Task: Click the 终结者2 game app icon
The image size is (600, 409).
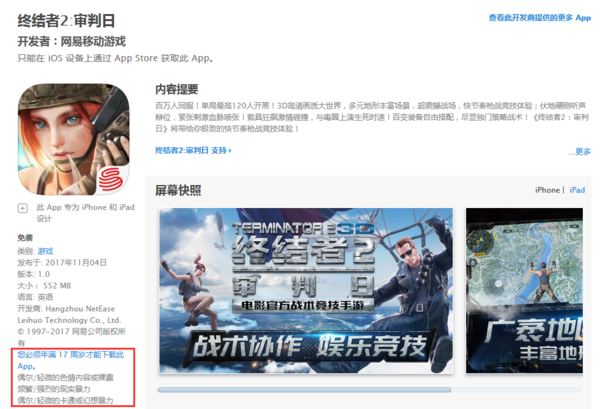Action: (x=74, y=139)
